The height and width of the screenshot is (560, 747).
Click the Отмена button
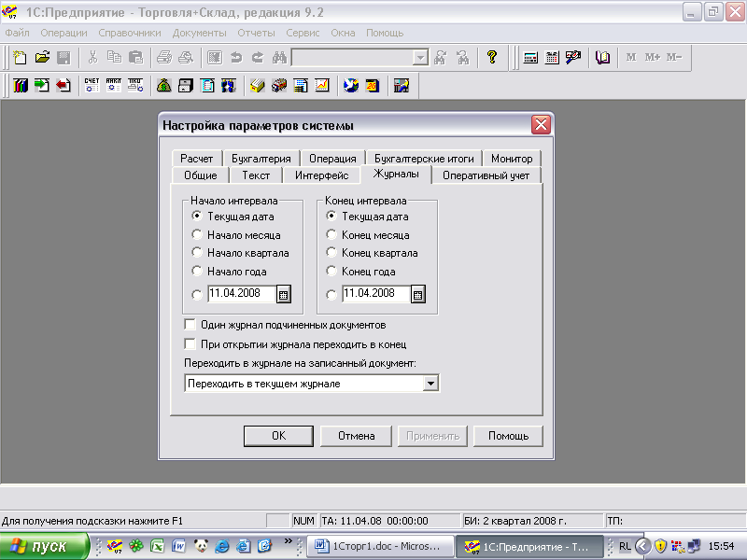coord(356,436)
